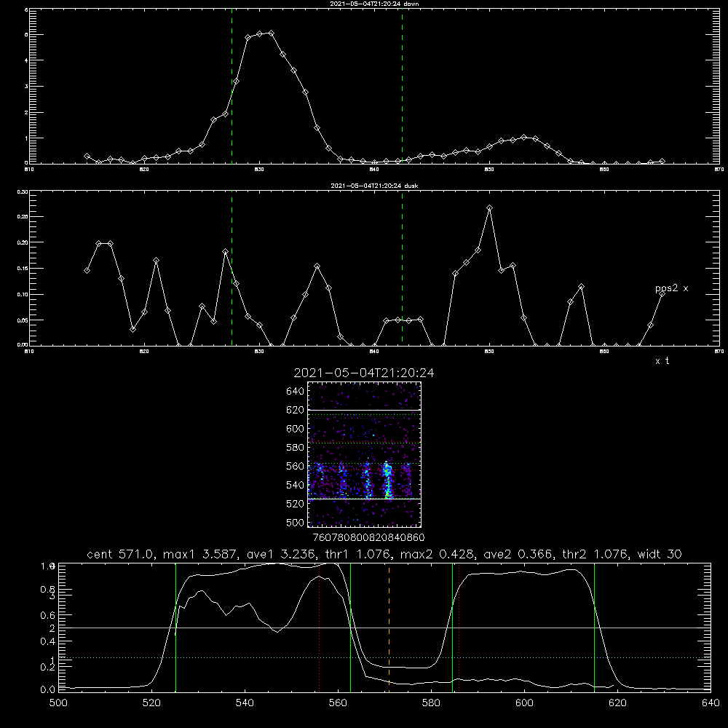728x728 pixels.
Task: Click the heatmap title '2021-05-04T21:20:24'
Action: [x=364, y=373]
